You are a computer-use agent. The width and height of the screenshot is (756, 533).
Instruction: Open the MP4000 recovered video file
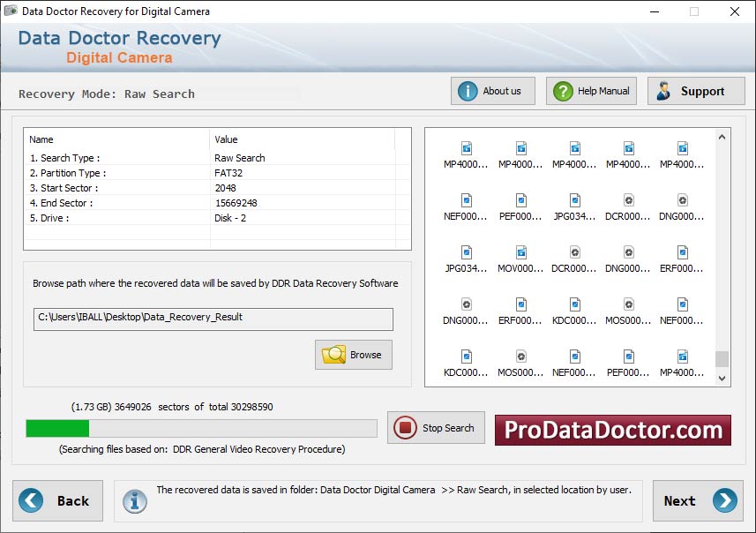[466, 150]
